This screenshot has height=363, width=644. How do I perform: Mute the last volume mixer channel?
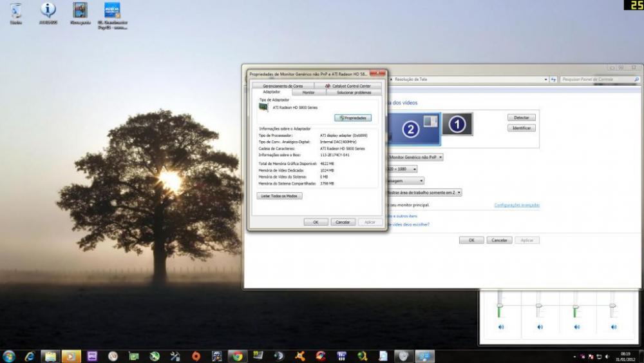point(614,327)
